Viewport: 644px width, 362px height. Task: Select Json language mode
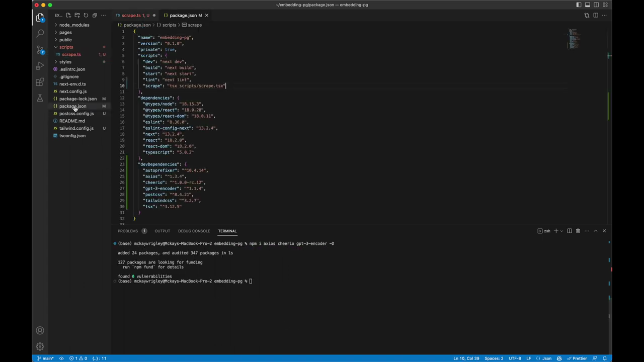coord(544,358)
